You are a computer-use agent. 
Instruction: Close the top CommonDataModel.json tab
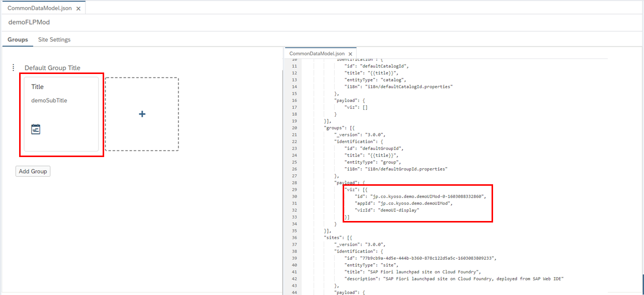pyautogui.click(x=78, y=9)
